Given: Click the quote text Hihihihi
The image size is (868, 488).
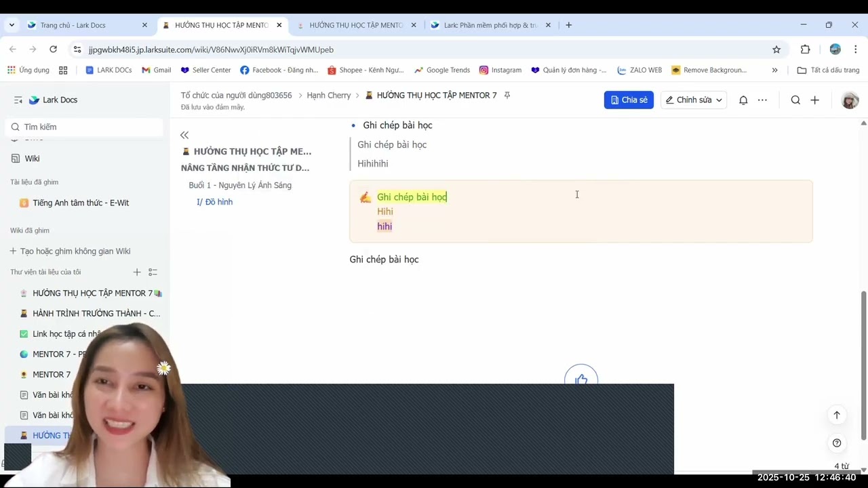Looking at the screenshot, I should [373, 163].
